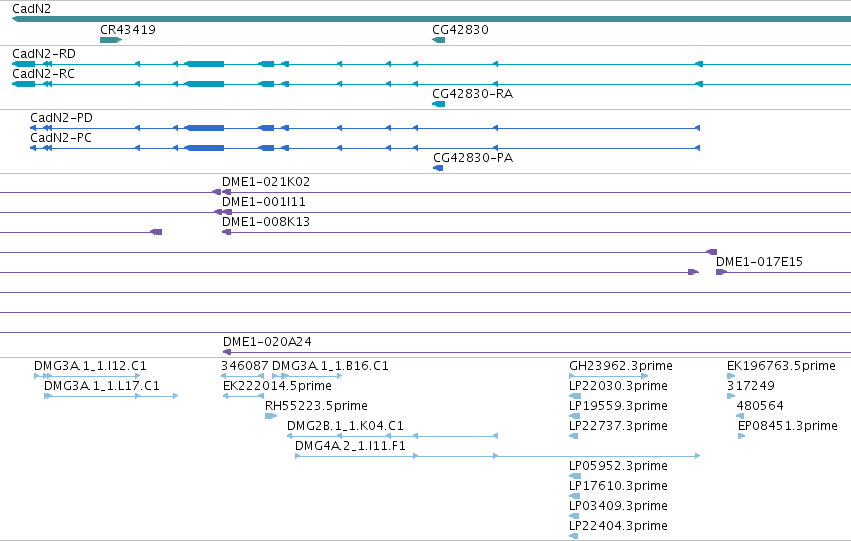
Task: Click the CG42830-RA transcript label
Action: click(x=472, y=93)
